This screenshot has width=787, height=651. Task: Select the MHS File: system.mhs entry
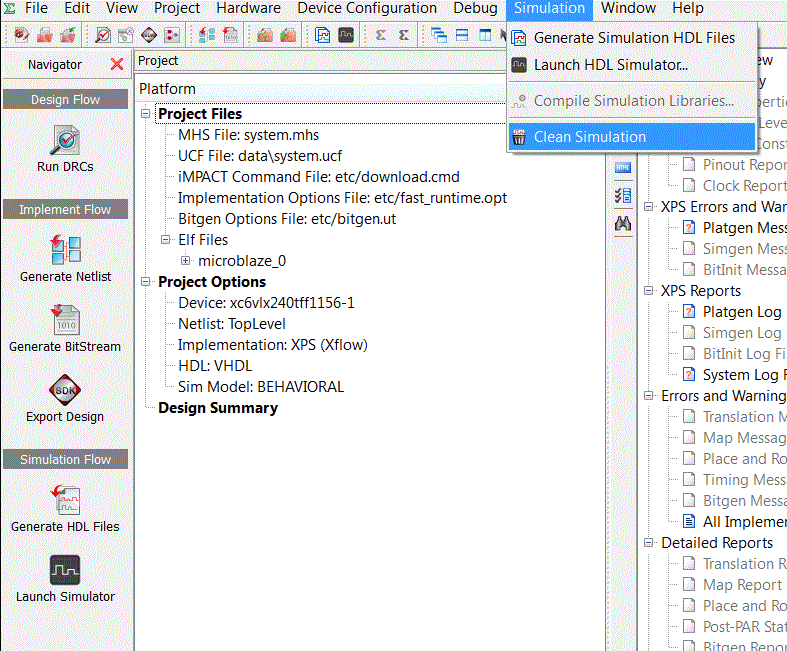[248, 135]
